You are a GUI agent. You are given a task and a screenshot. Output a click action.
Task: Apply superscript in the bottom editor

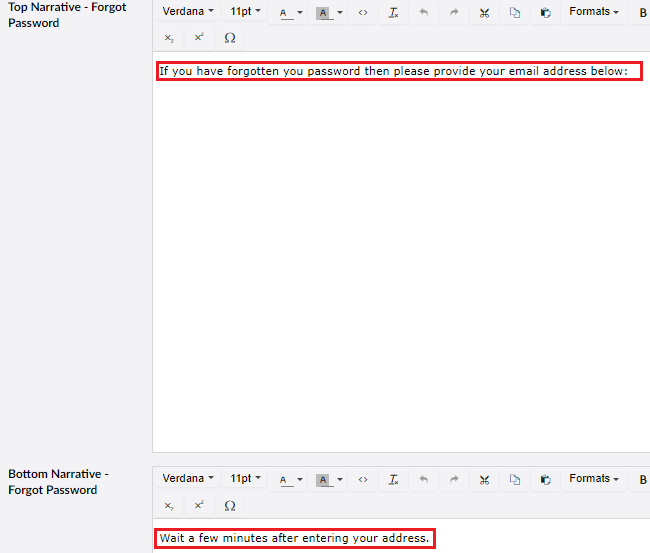pyautogui.click(x=199, y=505)
